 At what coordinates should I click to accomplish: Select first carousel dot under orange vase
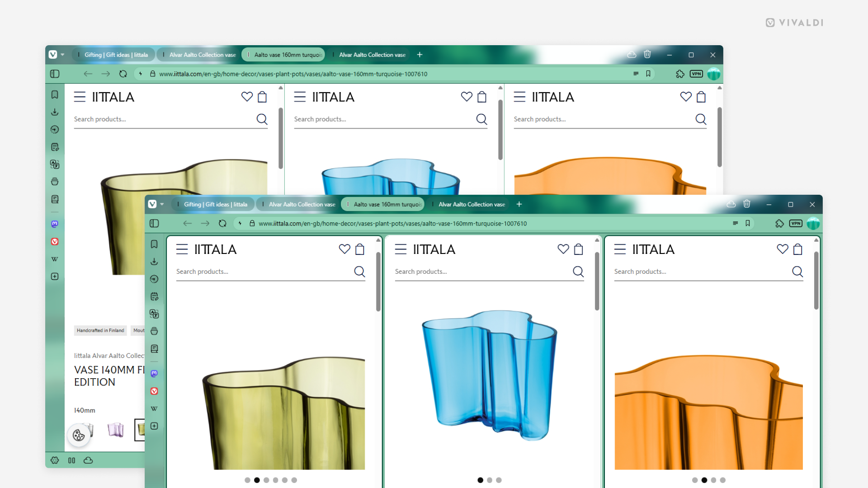coord(695,480)
